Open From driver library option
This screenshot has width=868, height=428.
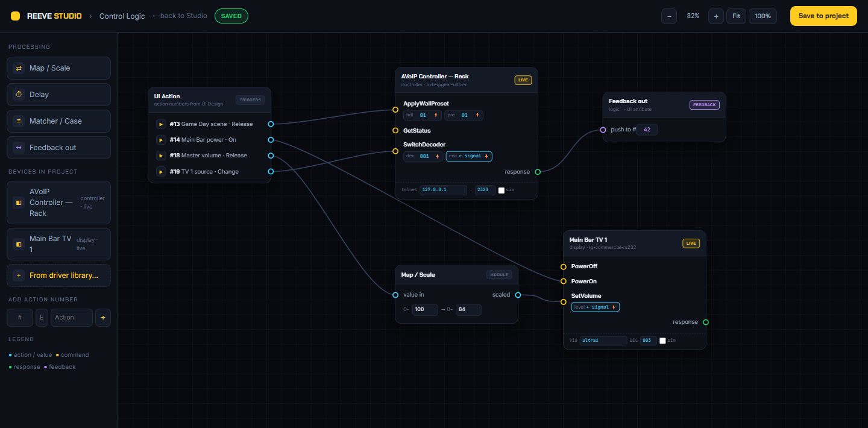pyautogui.click(x=59, y=275)
